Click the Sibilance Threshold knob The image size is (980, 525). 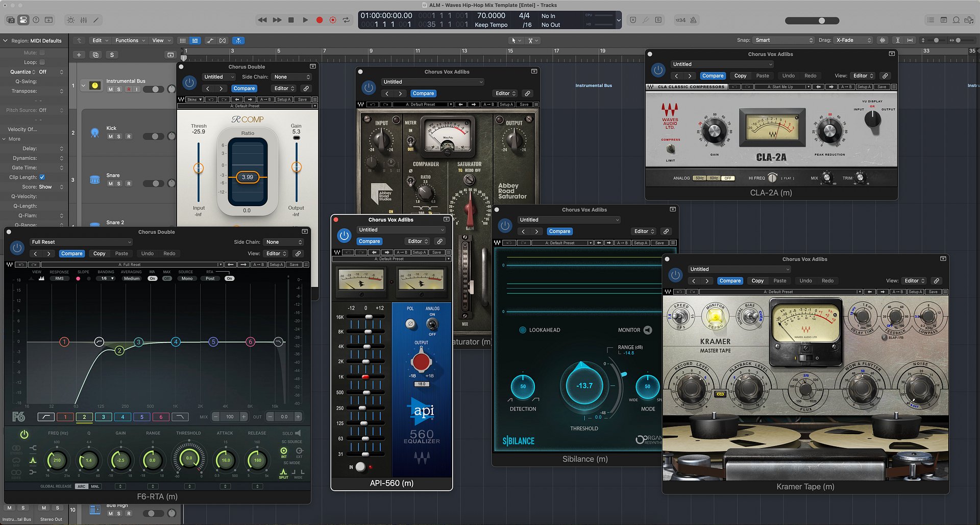click(584, 386)
